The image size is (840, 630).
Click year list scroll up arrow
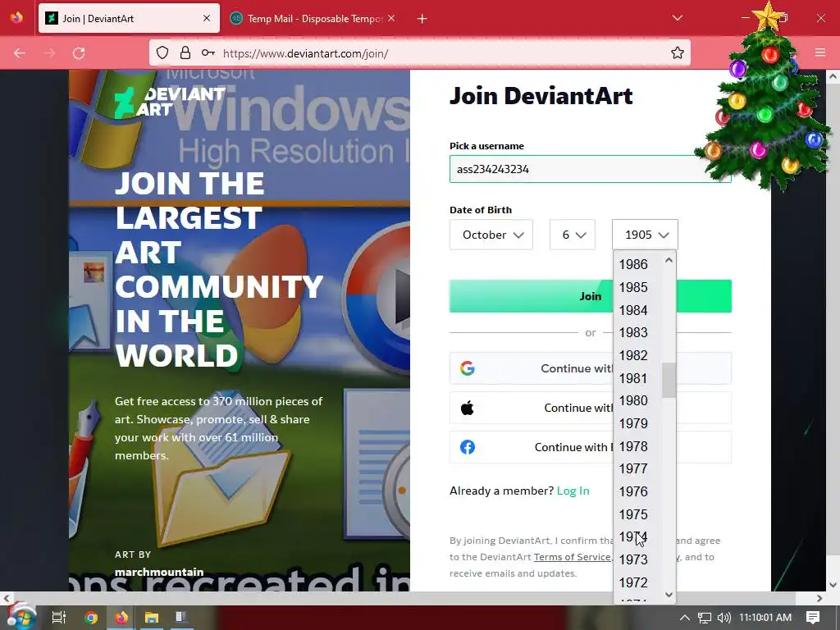pos(669,260)
